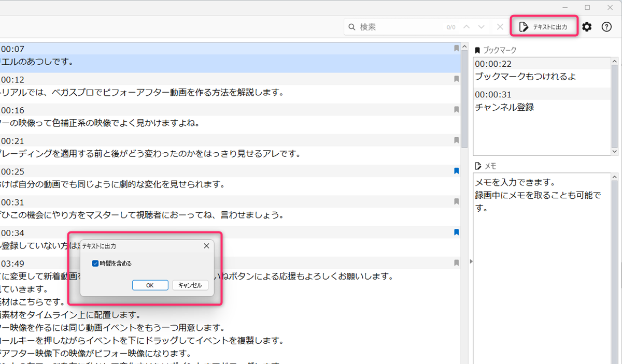Screen dimensions: 622x364
Task: Add bookmark to the 03:49 transcript line
Action: (x=456, y=263)
